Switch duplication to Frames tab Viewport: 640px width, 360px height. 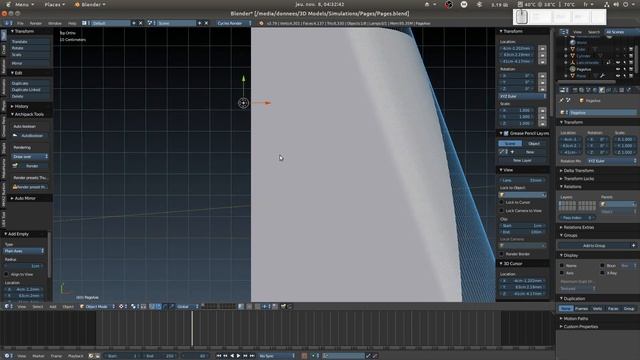point(581,309)
